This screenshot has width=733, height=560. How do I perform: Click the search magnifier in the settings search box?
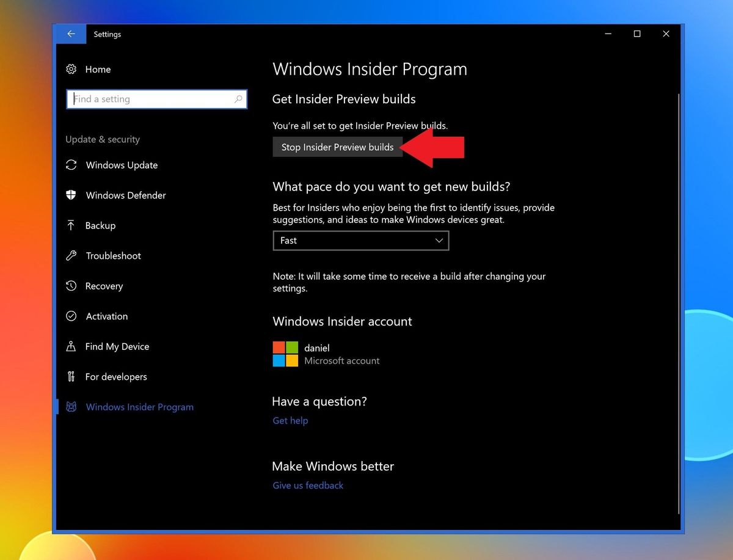(239, 99)
